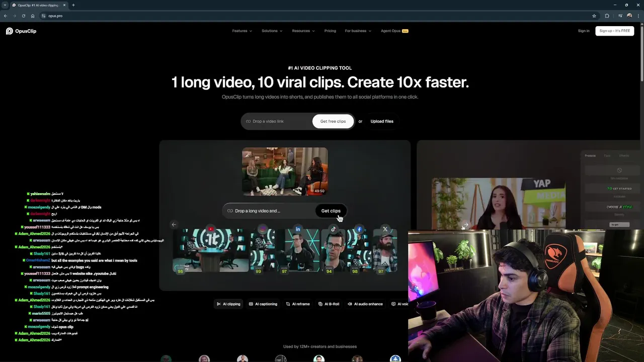This screenshot has height=362, width=644.
Task: Click the OpusClip logo
Action: (21, 31)
